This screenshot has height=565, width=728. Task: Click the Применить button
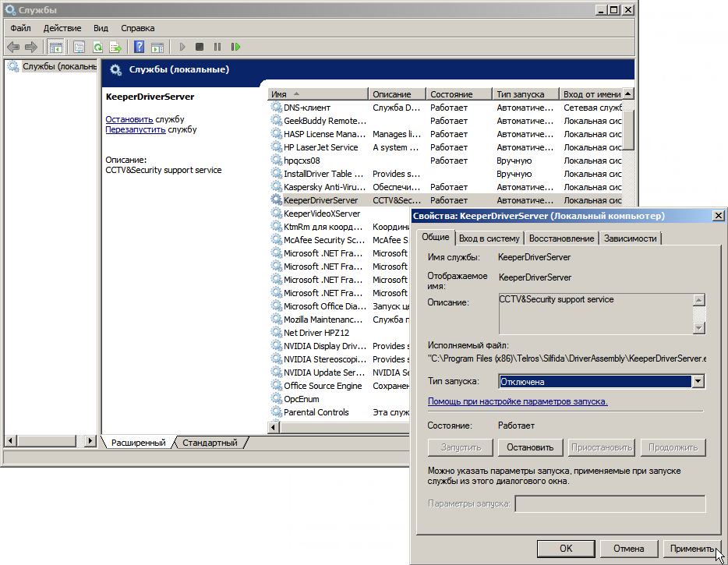coord(691,549)
